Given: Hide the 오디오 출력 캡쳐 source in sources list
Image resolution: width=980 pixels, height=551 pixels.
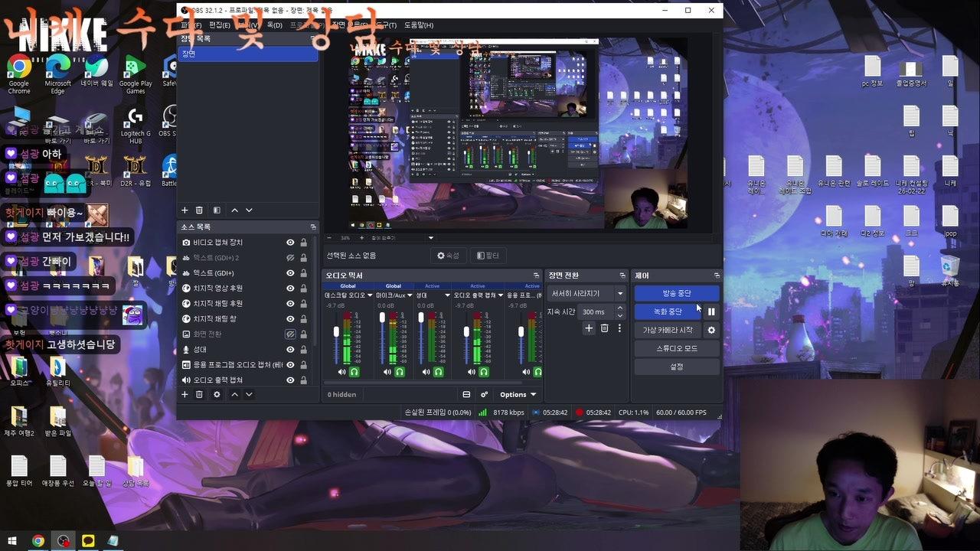Looking at the screenshot, I should click(290, 380).
